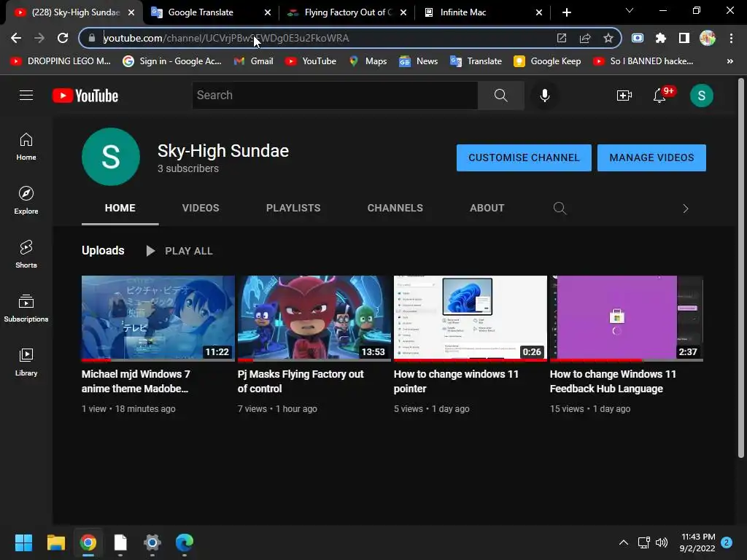Click the YouTube search field
Image resolution: width=747 pixels, height=560 pixels.
click(x=335, y=96)
